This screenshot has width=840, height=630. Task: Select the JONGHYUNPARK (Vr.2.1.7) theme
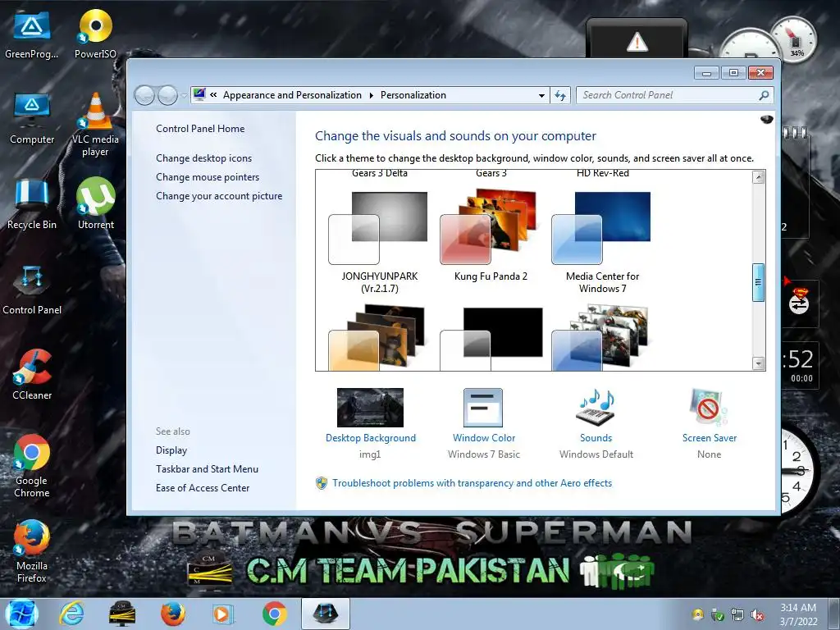click(379, 242)
